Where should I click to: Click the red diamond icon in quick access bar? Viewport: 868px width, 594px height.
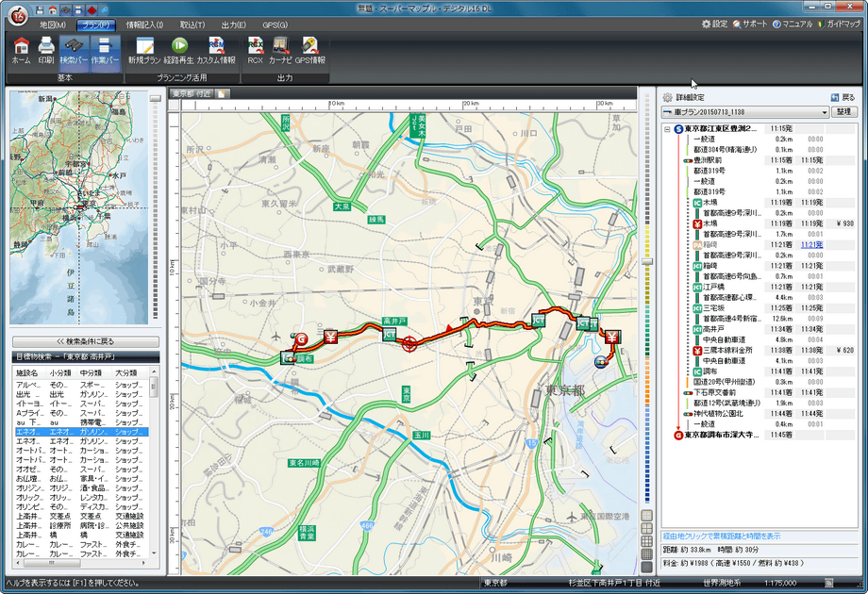click(92, 10)
